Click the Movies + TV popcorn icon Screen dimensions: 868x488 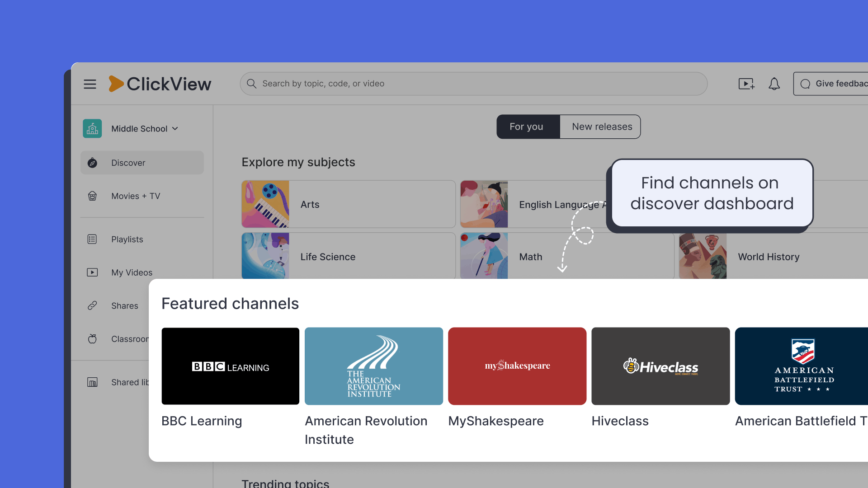tap(92, 196)
